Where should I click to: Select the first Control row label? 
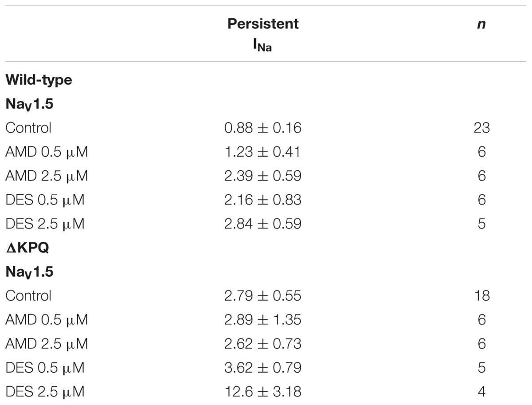[28, 128]
